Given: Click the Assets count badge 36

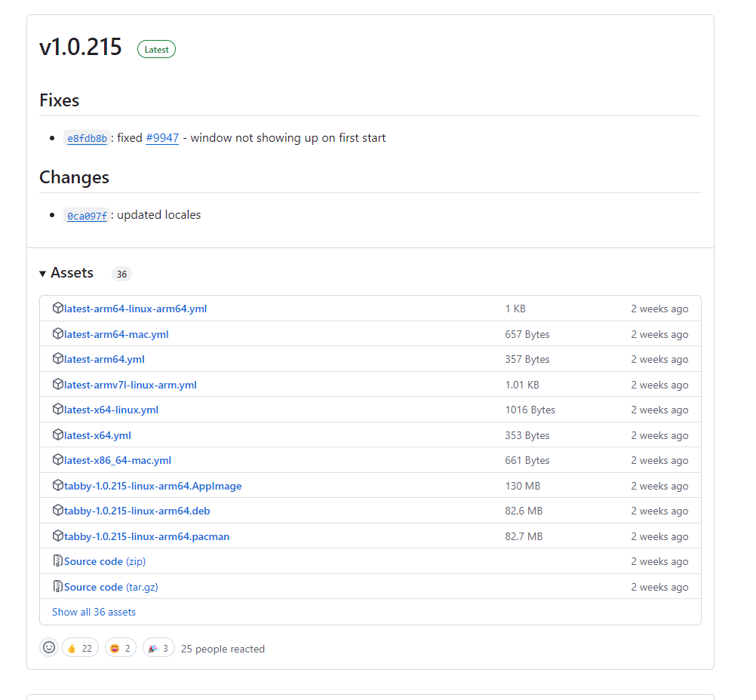Looking at the screenshot, I should click(121, 274).
